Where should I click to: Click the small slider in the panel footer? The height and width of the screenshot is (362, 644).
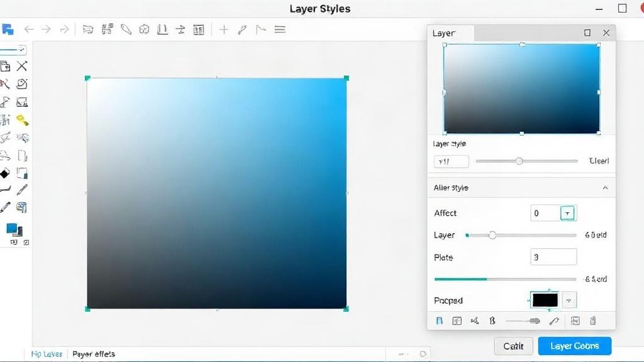(x=523, y=321)
